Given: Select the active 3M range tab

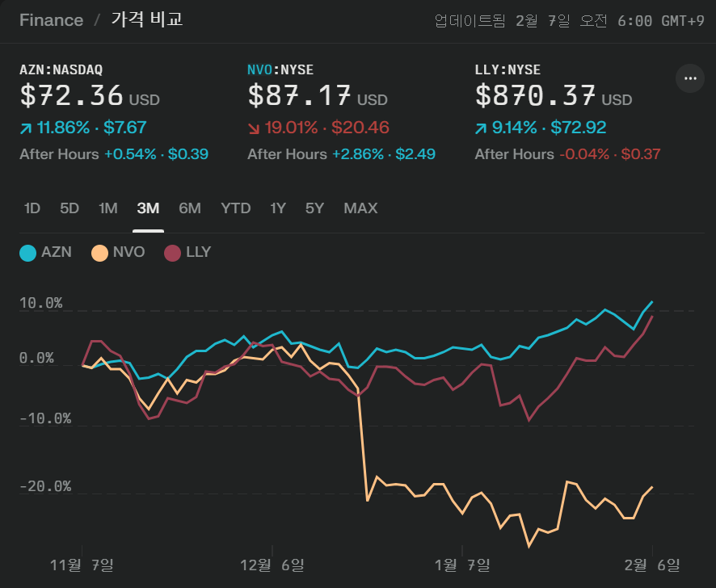Looking at the screenshot, I should coord(148,208).
